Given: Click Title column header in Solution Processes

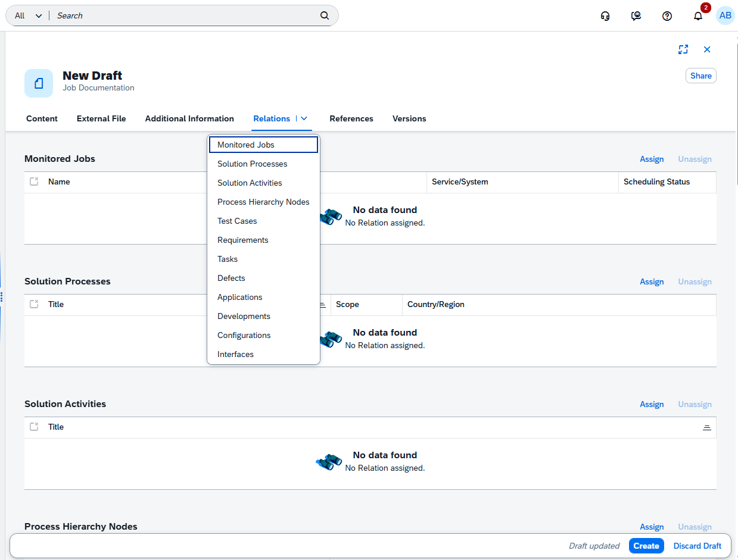Looking at the screenshot, I should (x=56, y=304).
